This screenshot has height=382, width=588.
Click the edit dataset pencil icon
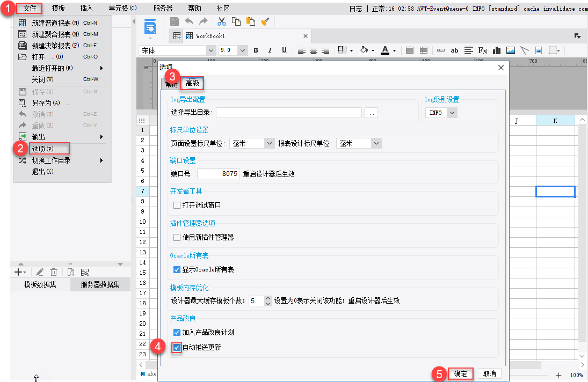tap(39, 272)
